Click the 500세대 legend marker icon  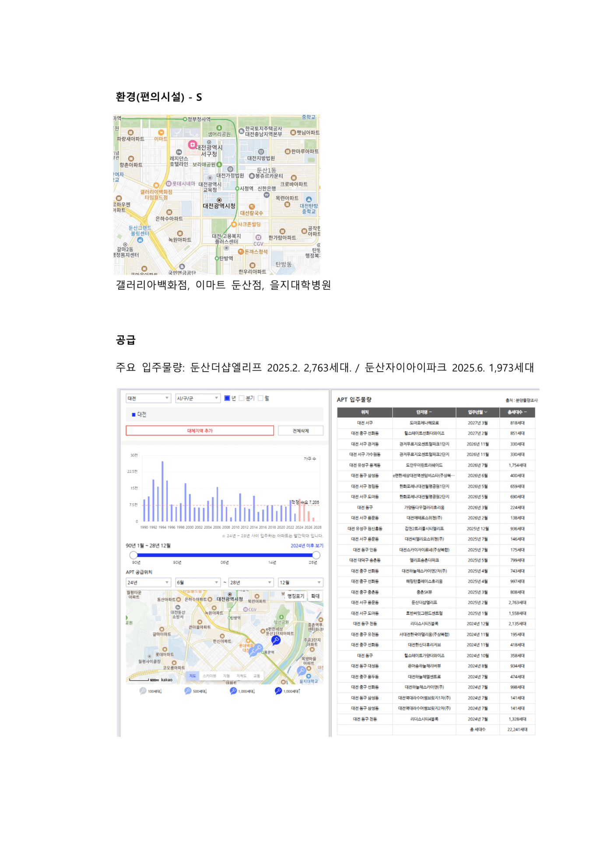click(188, 691)
